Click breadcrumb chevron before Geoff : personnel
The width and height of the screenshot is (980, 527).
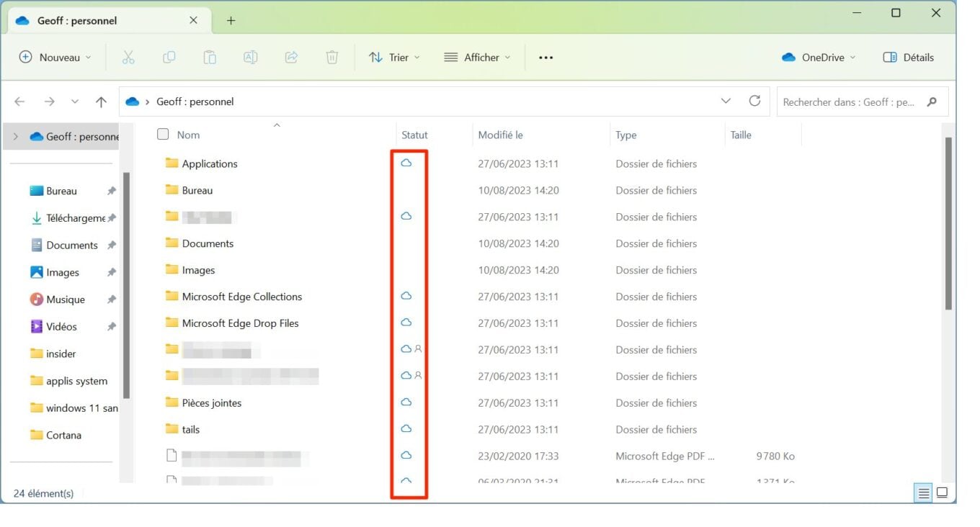pyautogui.click(x=148, y=102)
